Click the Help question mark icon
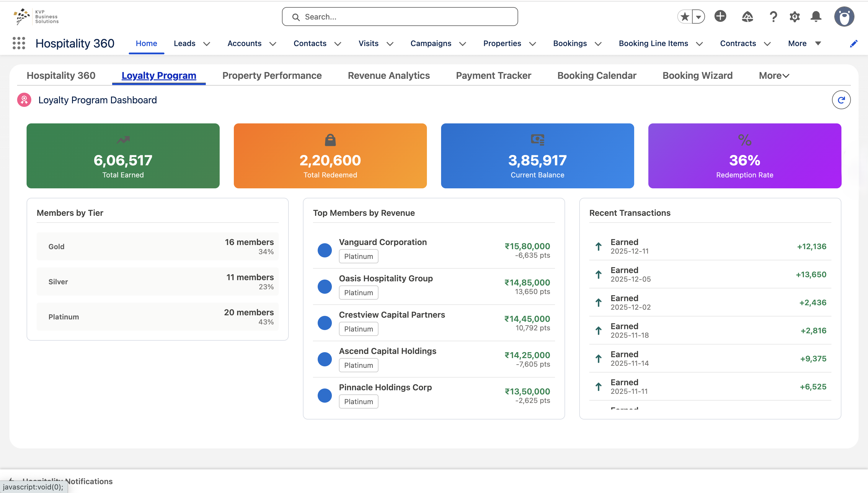 pyautogui.click(x=773, y=17)
